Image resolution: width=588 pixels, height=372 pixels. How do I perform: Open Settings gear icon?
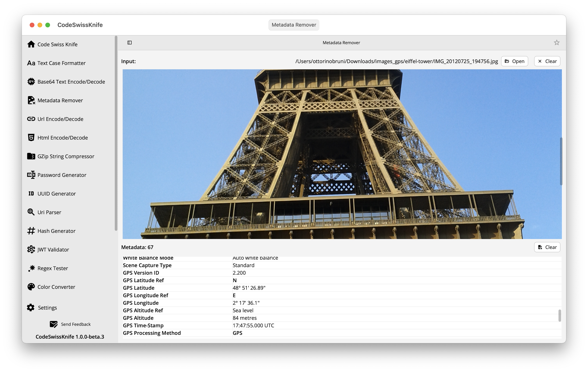30,308
